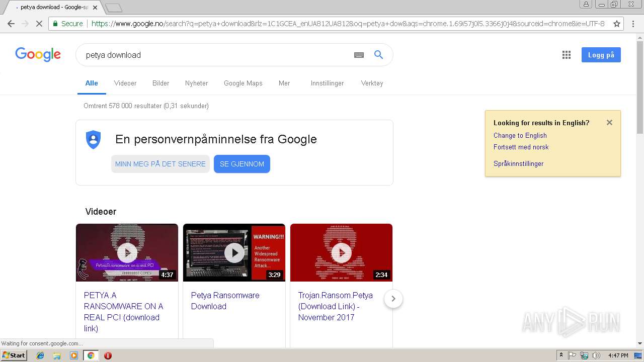644x362 pixels.
Task: Open media player taskbar icon
Action: click(74, 355)
